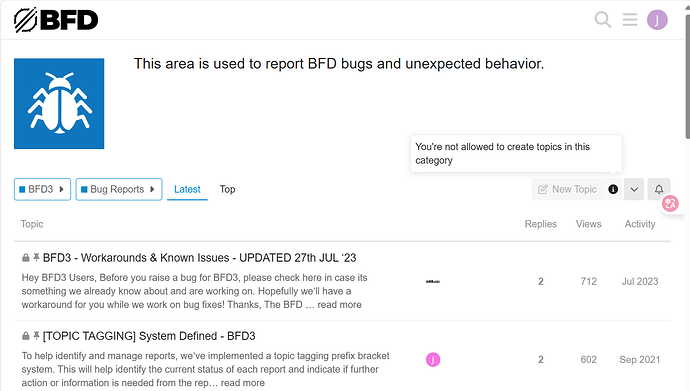Click the blue bug category image
Screen dimensions: 690x391
point(59,104)
